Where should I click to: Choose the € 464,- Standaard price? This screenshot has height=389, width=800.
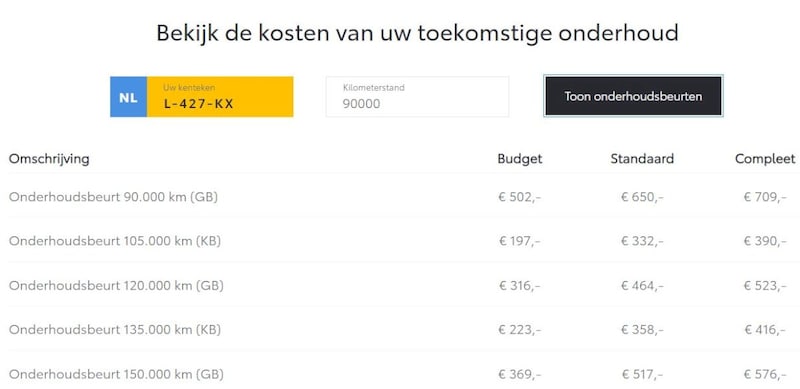tap(642, 285)
